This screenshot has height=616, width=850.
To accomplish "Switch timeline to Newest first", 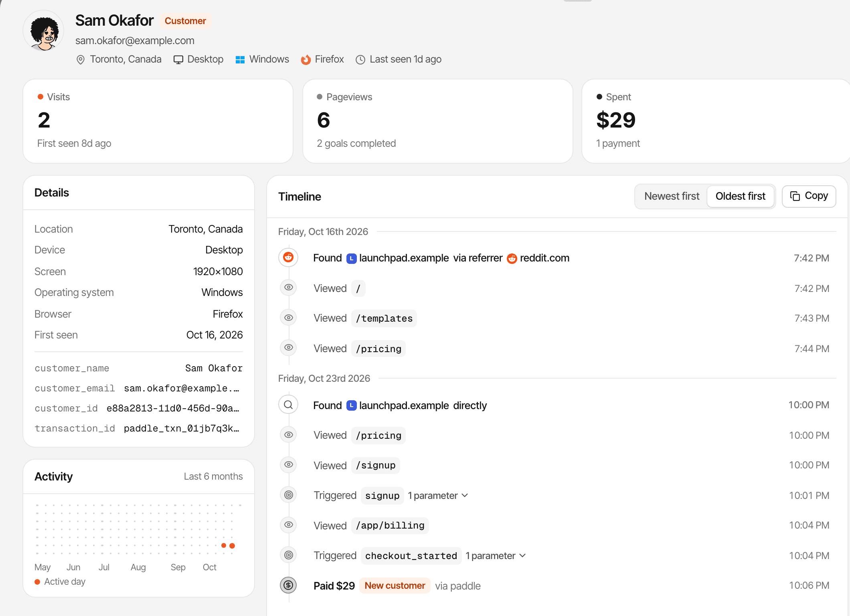I will (x=672, y=196).
